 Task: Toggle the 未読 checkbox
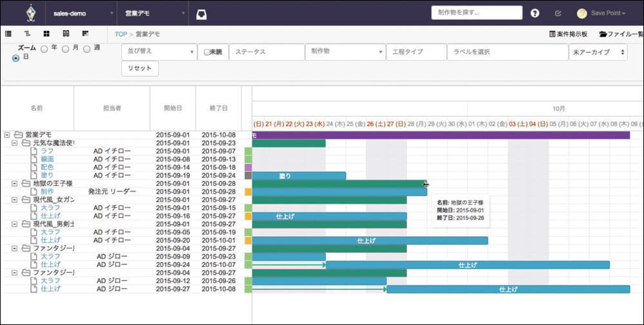[207, 52]
